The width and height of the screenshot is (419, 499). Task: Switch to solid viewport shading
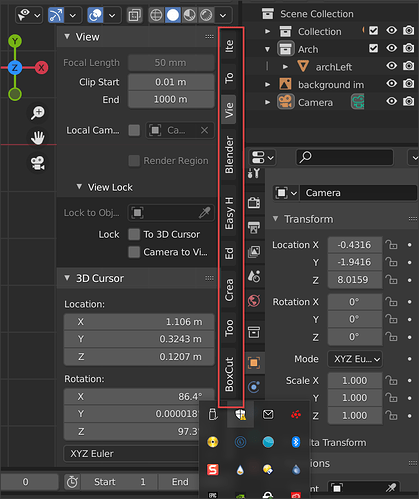(173, 15)
